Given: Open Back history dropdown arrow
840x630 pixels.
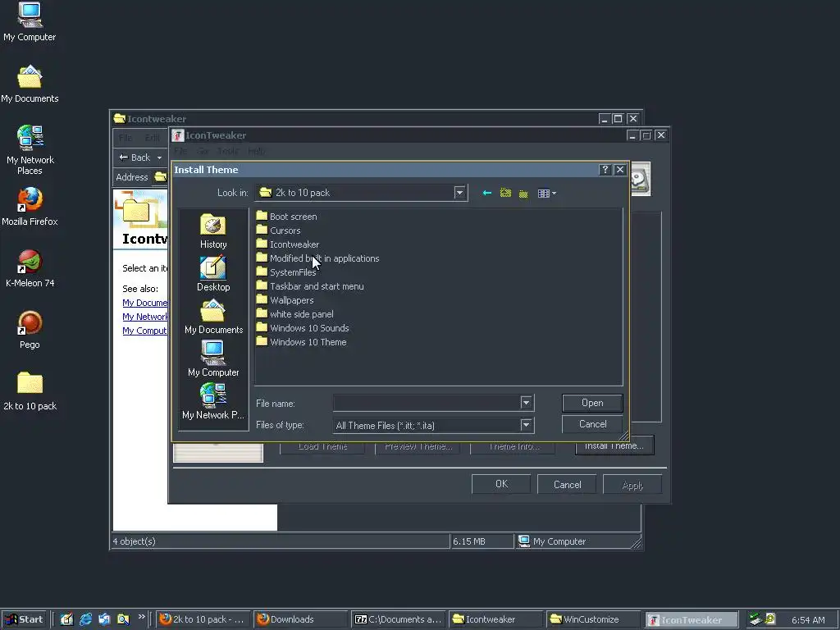Looking at the screenshot, I should [x=160, y=157].
